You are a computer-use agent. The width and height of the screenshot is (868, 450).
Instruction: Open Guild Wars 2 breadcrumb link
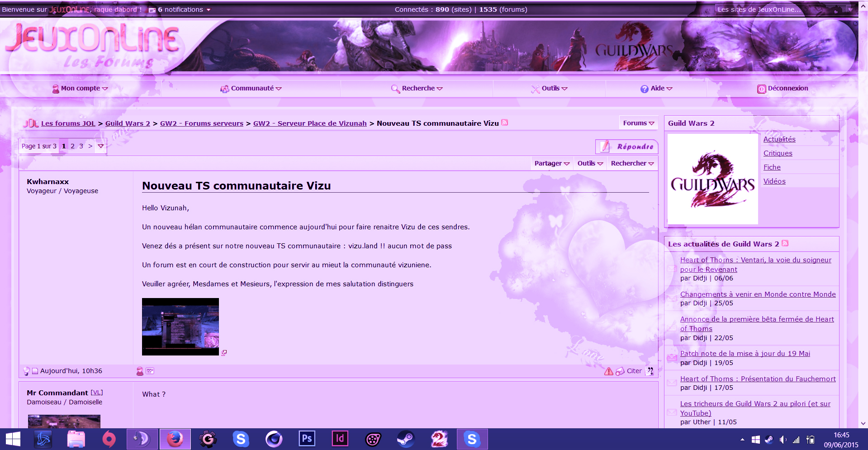click(x=128, y=123)
